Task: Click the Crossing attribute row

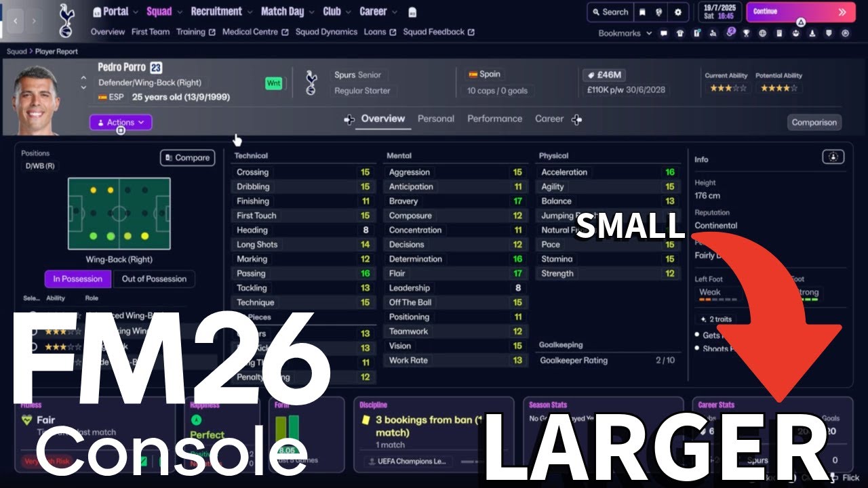Action: pos(303,172)
